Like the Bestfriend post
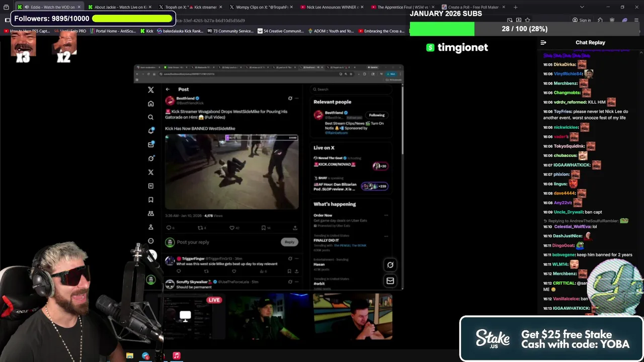 [x=232, y=228]
